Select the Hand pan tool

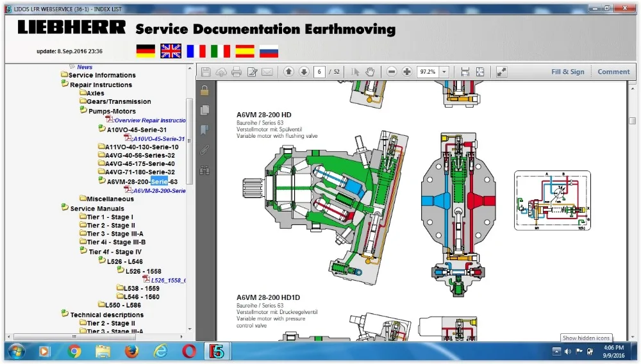coord(370,72)
